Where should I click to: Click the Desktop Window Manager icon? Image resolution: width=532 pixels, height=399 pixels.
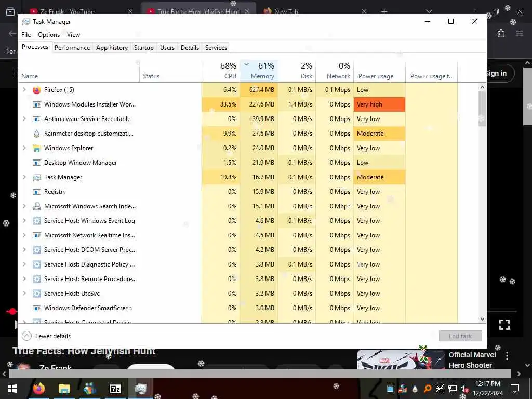coord(37,163)
